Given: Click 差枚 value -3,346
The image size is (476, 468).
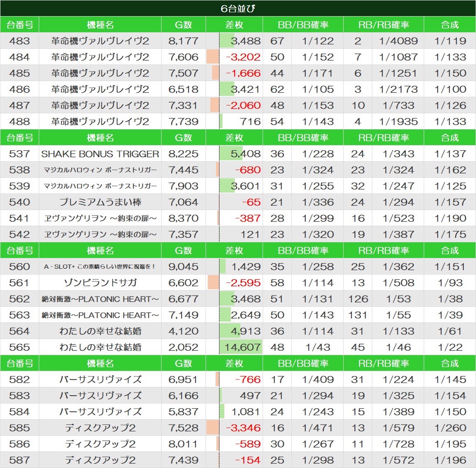Looking at the screenshot, I should (x=243, y=427).
